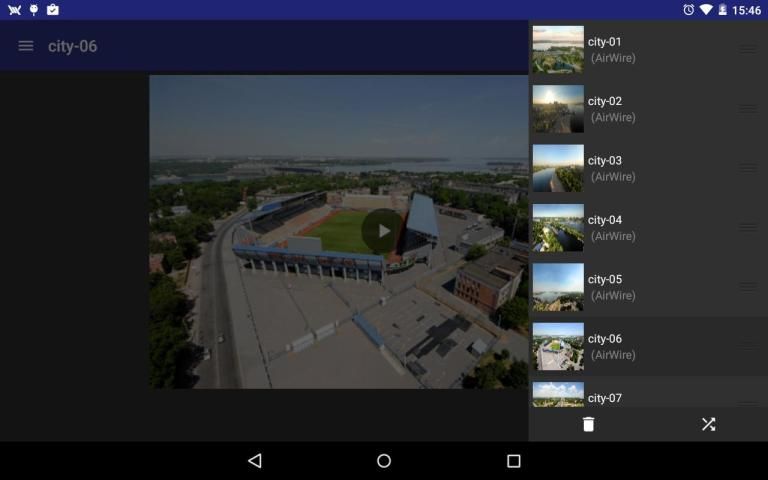
Task: Tap the drag handle on city-06 row
Action: click(747, 346)
